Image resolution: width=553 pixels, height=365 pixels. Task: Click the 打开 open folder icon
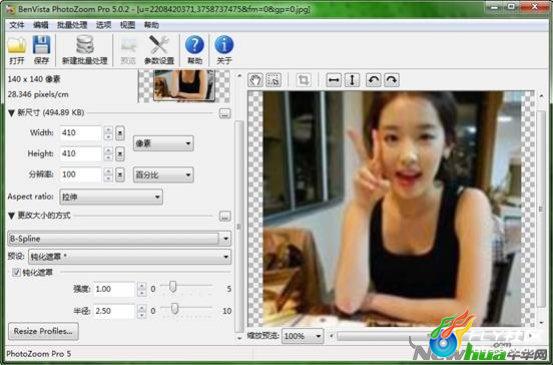(x=17, y=45)
